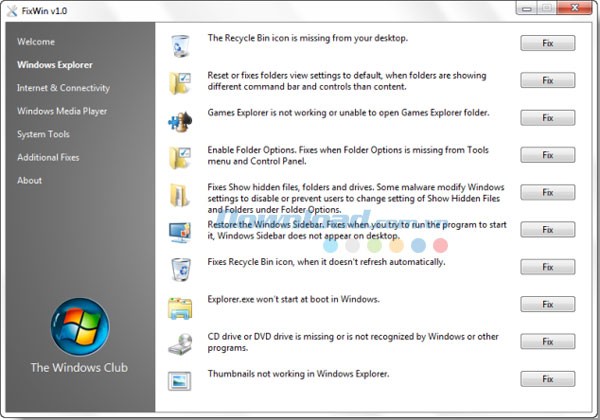Fix the missing Recycle Bin icon

pos(547,43)
